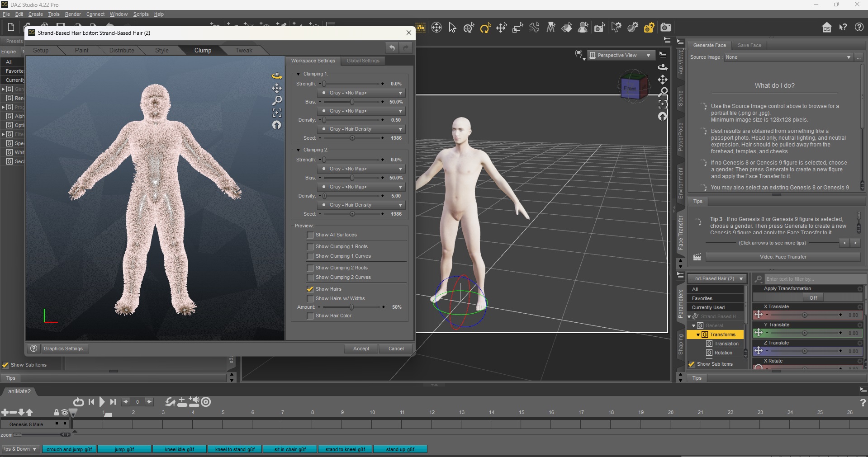868x457 pixels.
Task: Click hair editor frame view icon
Action: [277, 113]
